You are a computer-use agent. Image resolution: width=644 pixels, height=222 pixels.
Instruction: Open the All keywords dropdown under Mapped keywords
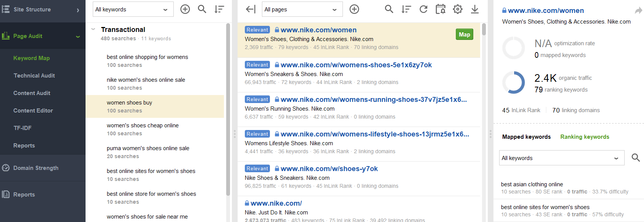[x=562, y=158]
